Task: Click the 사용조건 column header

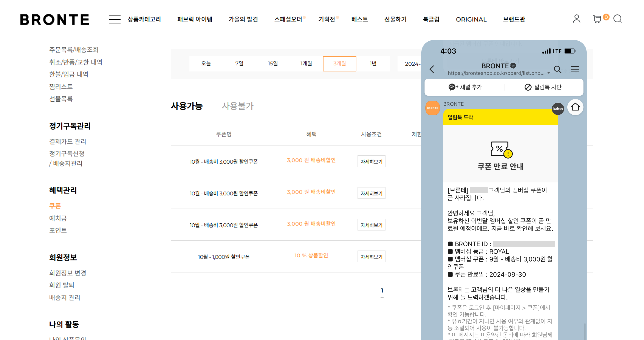Action: (371, 134)
